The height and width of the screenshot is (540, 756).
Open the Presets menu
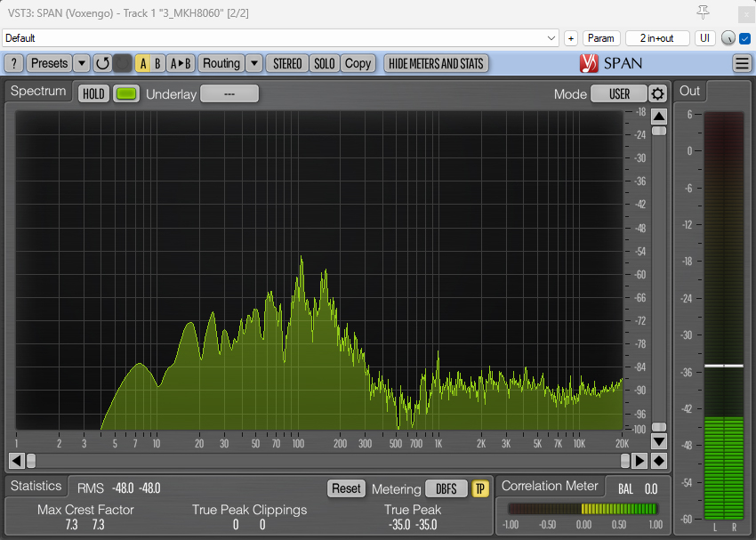(x=49, y=63)
